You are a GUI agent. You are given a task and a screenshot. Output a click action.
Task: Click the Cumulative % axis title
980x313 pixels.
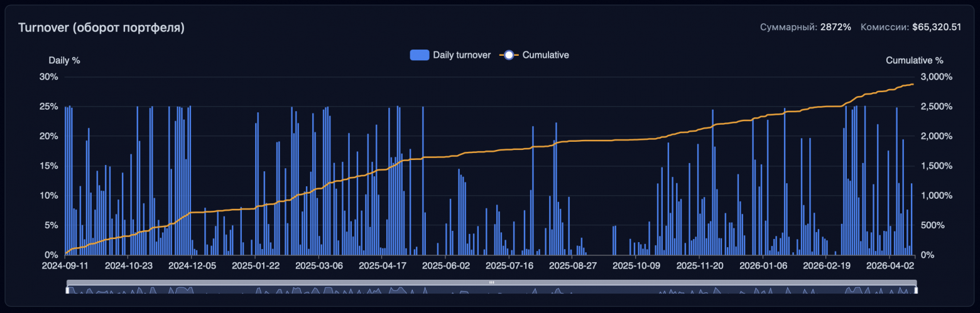tap(915, 61)
